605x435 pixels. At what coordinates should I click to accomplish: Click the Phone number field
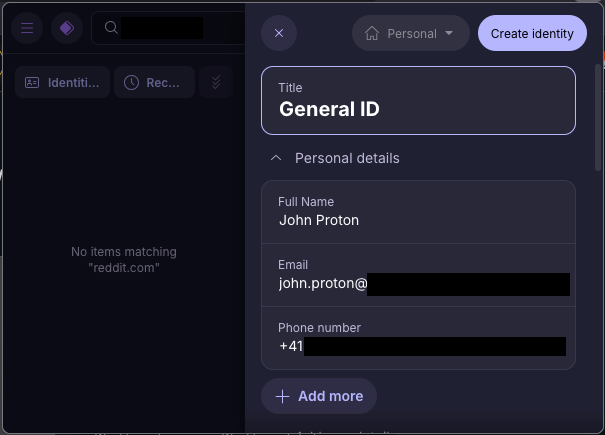[x=419, y=338]
